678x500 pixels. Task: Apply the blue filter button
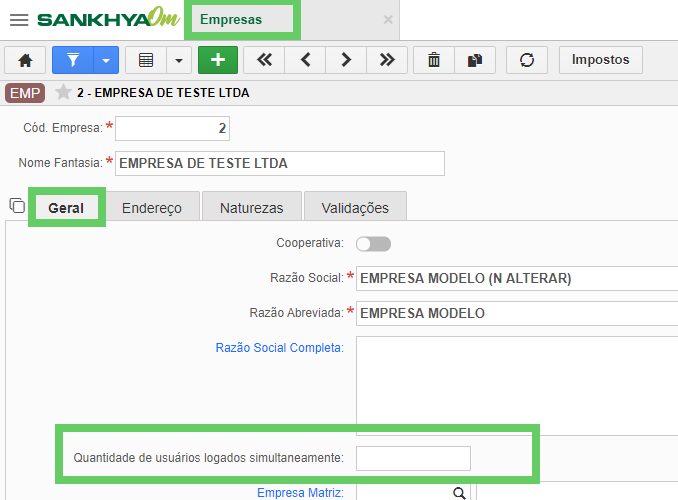point(73,60)
